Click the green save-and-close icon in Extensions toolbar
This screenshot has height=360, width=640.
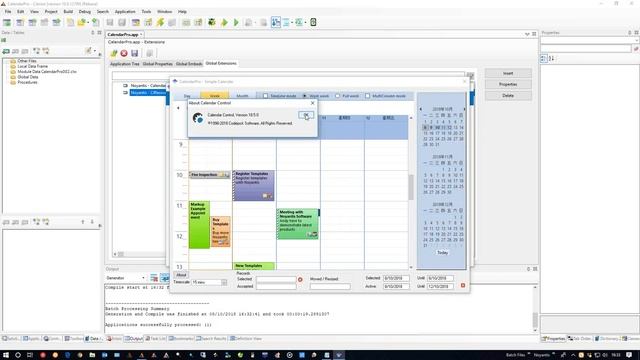pyautogui.click(x=114, y=53)
